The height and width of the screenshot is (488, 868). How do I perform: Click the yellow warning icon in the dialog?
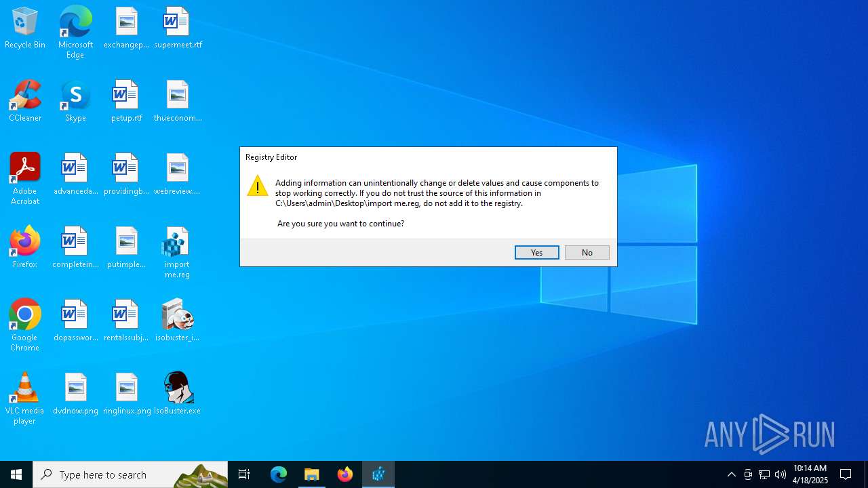[x=258, y=186]
